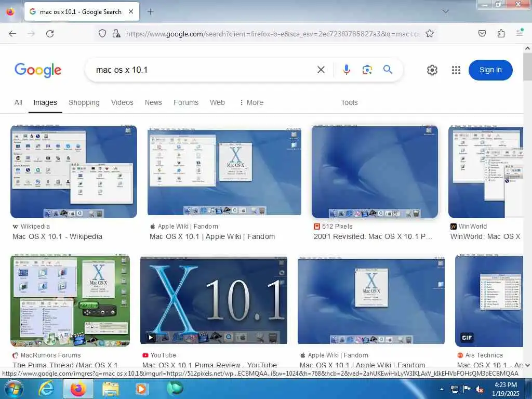Open the YouTube X 10.1 video thumbnail
The image size is (532, 399).
pyautogui.click(x=214, y=301)
